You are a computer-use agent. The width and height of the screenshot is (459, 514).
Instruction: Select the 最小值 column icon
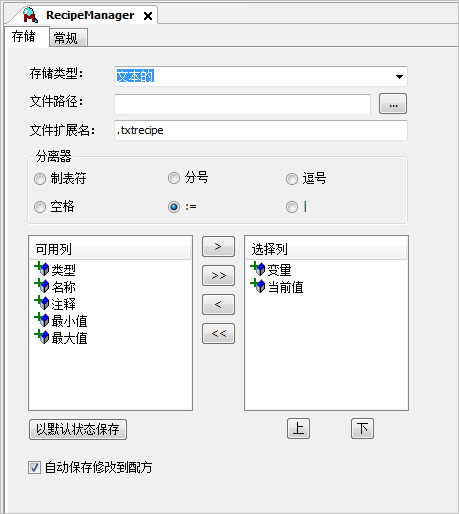[42, 320]
